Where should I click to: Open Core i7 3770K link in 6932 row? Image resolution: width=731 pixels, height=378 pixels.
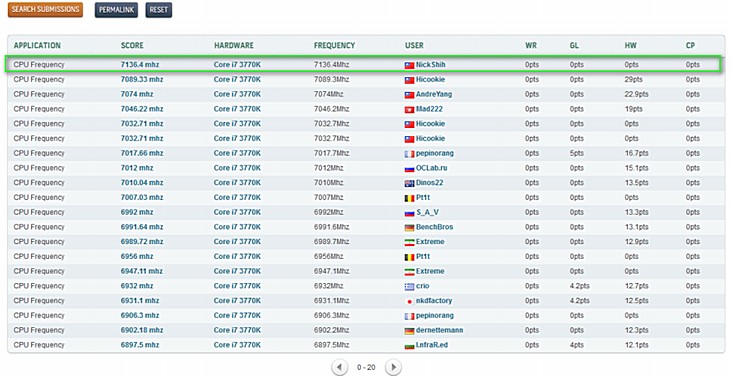click(237, 286)
